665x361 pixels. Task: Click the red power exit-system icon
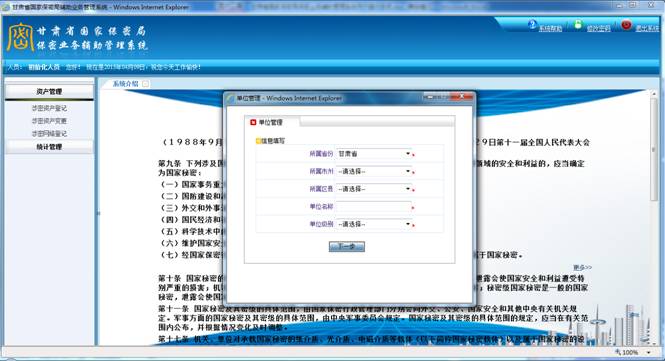pos(626,25)
